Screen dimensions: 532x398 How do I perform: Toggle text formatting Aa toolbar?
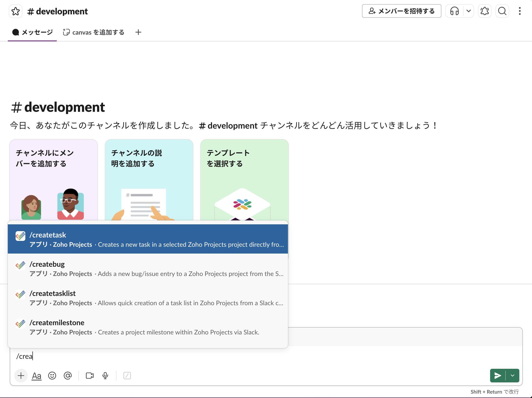point(37,376)
